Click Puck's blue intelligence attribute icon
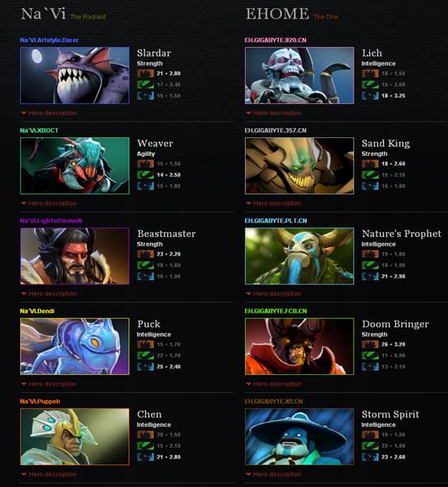Viewport: 448px width, 487px height. (x=145, y=367)
